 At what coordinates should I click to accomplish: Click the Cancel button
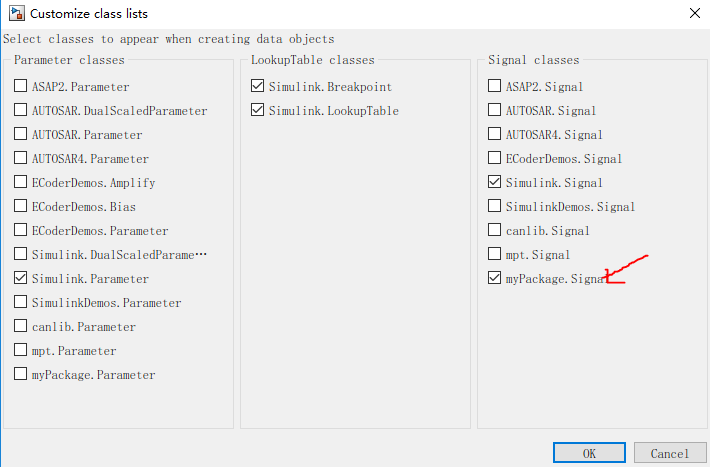669,453
